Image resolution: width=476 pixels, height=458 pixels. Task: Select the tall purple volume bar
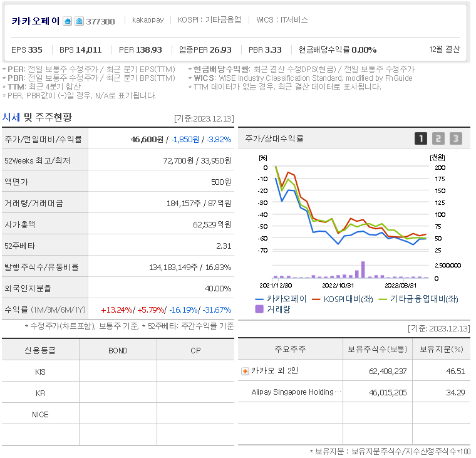point(363,269)
